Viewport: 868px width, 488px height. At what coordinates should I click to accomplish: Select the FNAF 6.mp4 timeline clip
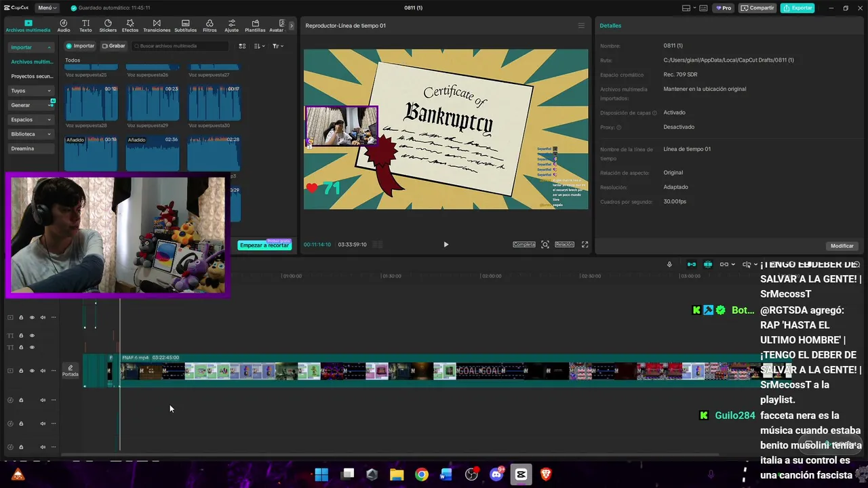[456, 371]
